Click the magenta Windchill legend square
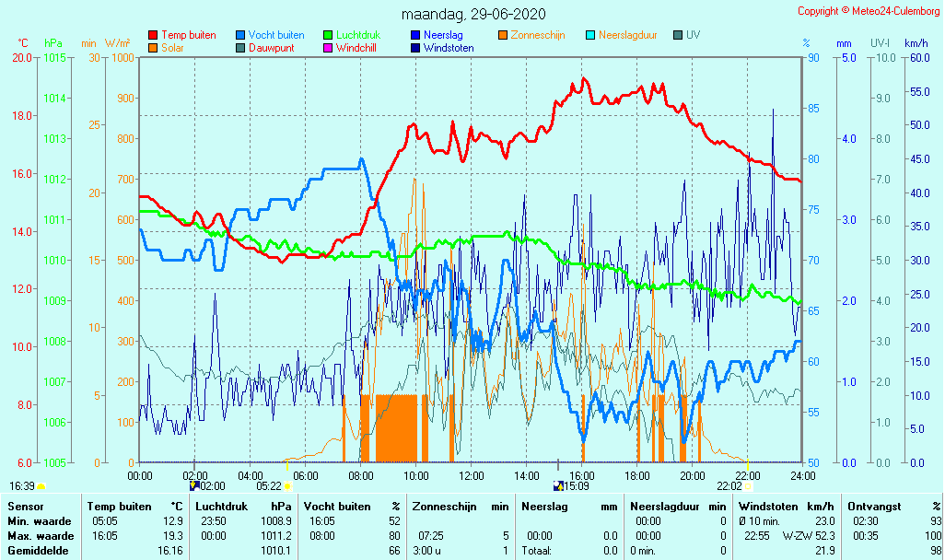945x560 pixels. click(x=328, y=48)
